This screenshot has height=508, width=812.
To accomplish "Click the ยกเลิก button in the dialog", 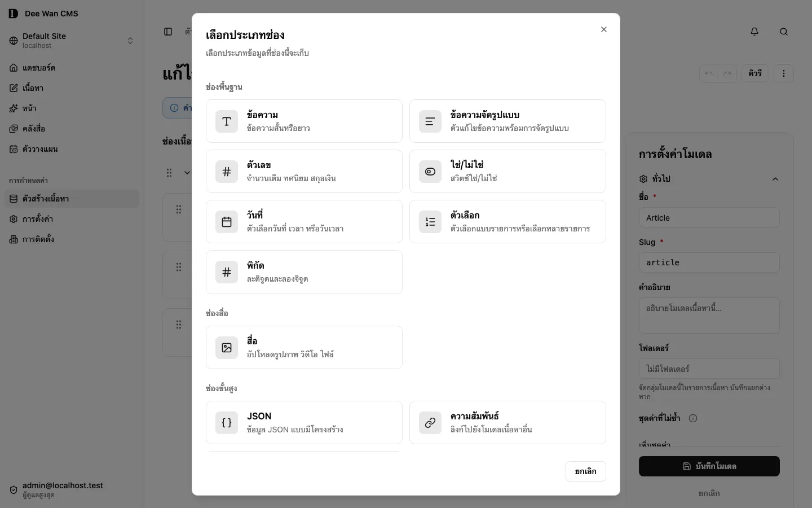I will [586, 471].
